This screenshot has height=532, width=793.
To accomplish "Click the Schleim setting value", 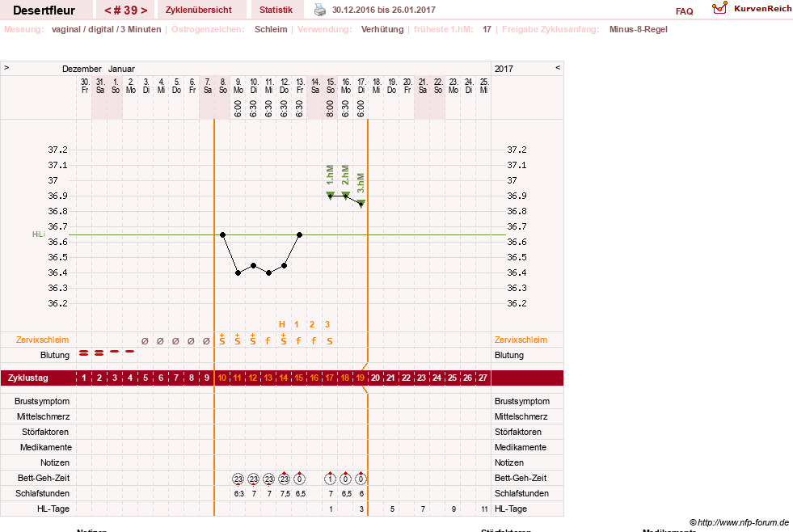I will click(271, 29).
